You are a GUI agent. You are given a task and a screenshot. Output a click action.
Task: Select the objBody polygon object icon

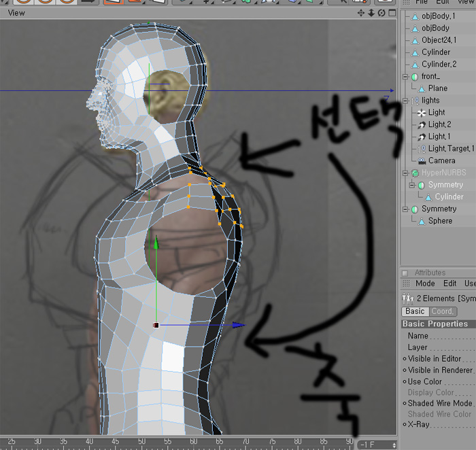tap(415, 29)
